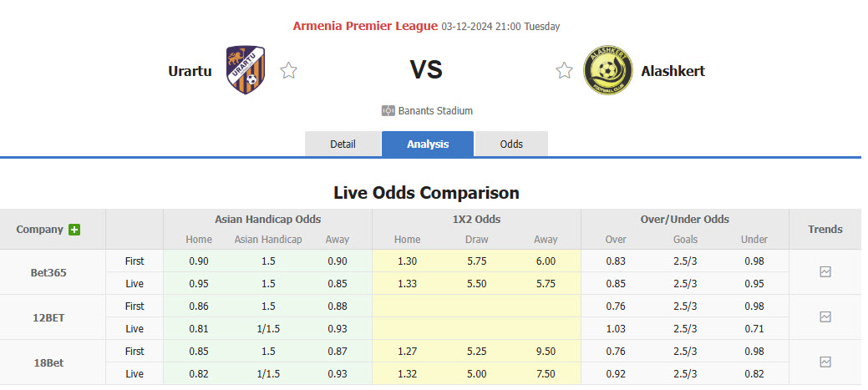Screen dimensions: 868x390
Task: Favorite Urartu with the star icon
Action: [288, 71]
